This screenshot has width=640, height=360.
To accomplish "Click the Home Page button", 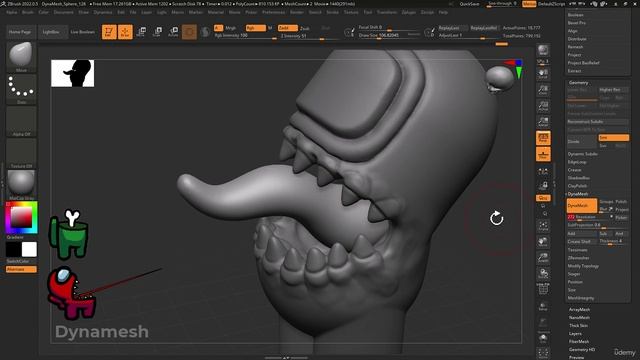I will [20, 32].
